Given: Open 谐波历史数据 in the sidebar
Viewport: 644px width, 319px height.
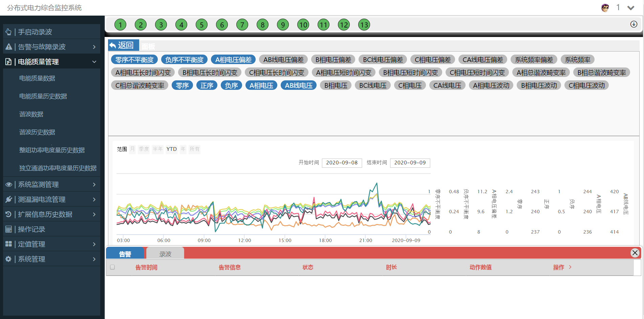Looking at the screenshot, I should 37,132.
